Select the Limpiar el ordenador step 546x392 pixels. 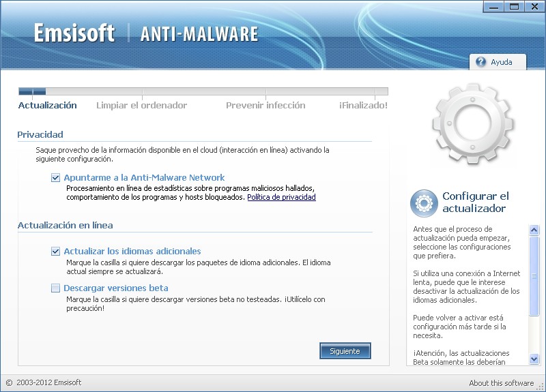141,106
